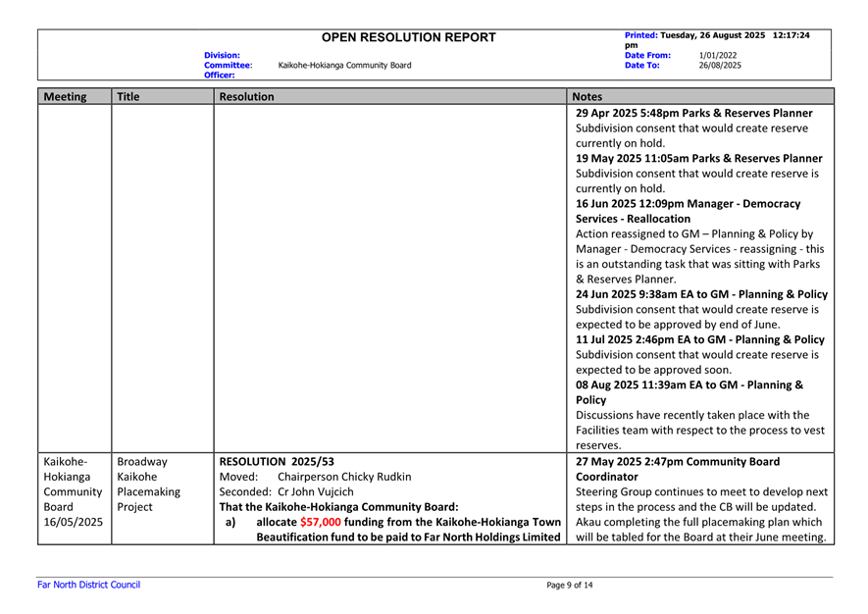Image resolution: width=868 pixels, height=614 pixels.
Task: Click the Far North District Council footer
Action: (x=88, y=585)
